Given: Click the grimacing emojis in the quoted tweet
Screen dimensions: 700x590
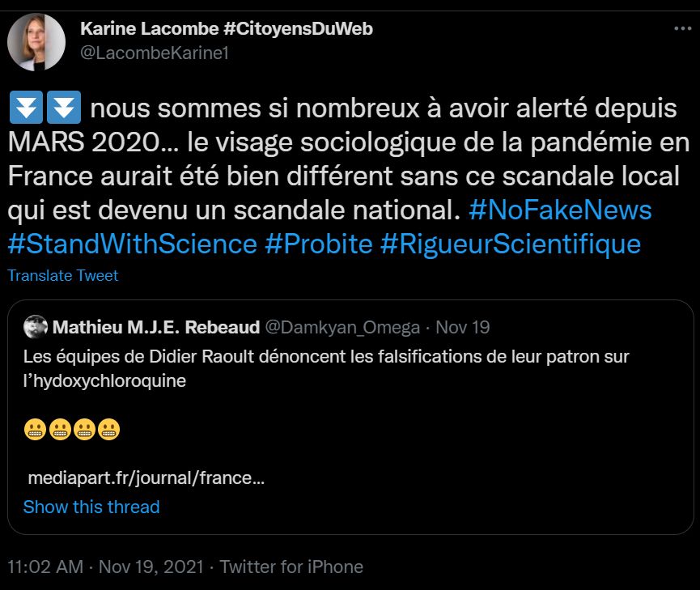Looking at the screenshot, I should (x=72, y=431).
